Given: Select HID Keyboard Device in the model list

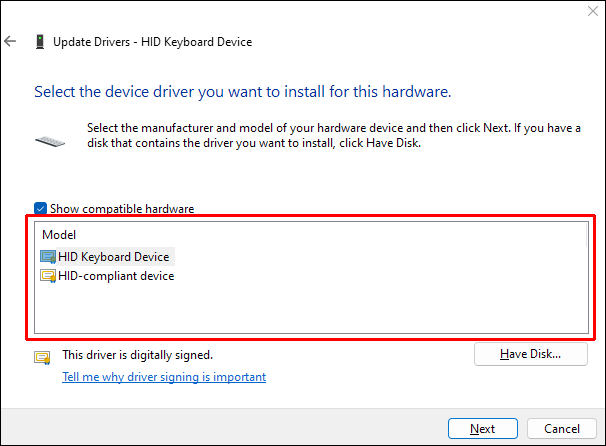Looking at the screenshot, I should pos(113,257).
